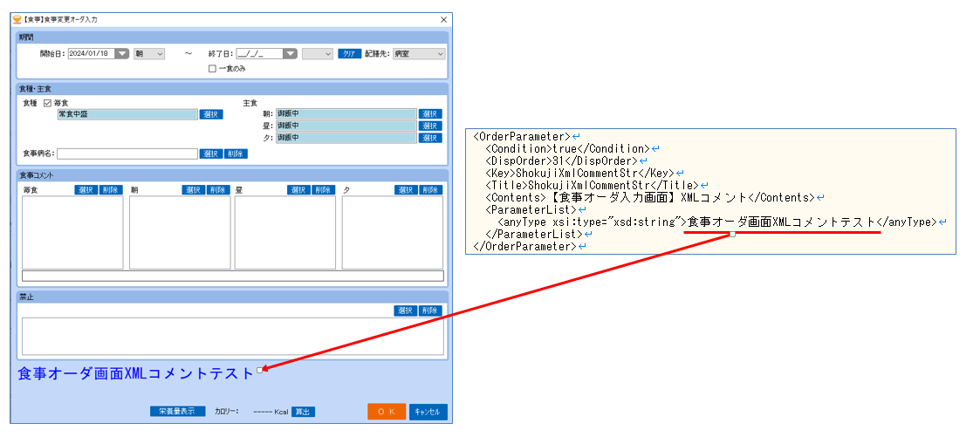Click 選択 for 夕 staple food
Viewport: 980px width, 437px height.
coord(430,137)
